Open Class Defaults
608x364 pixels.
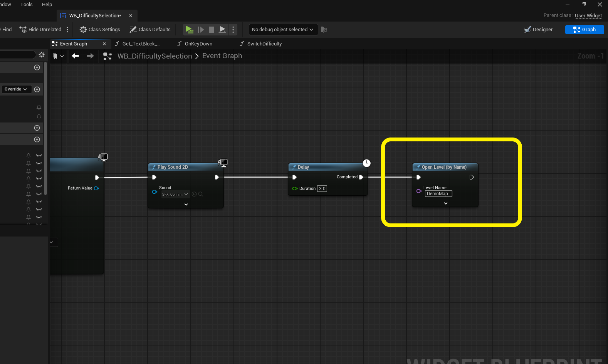click(150, 30)
